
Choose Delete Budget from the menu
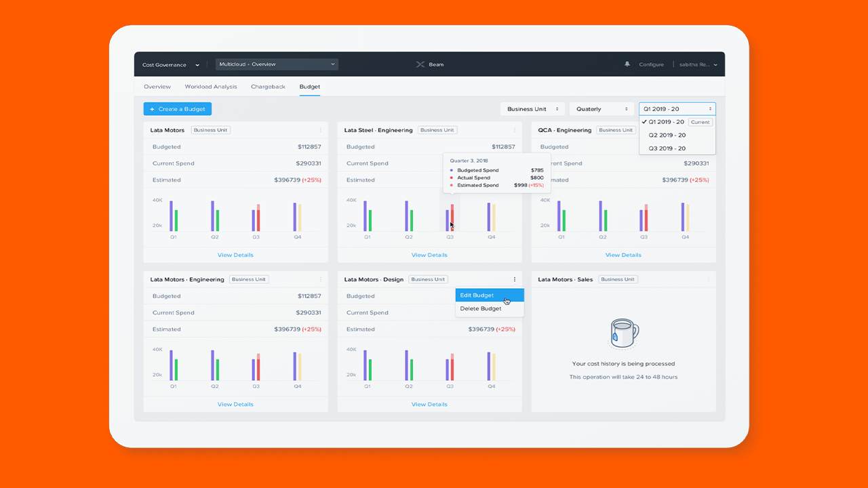(490, 309)
